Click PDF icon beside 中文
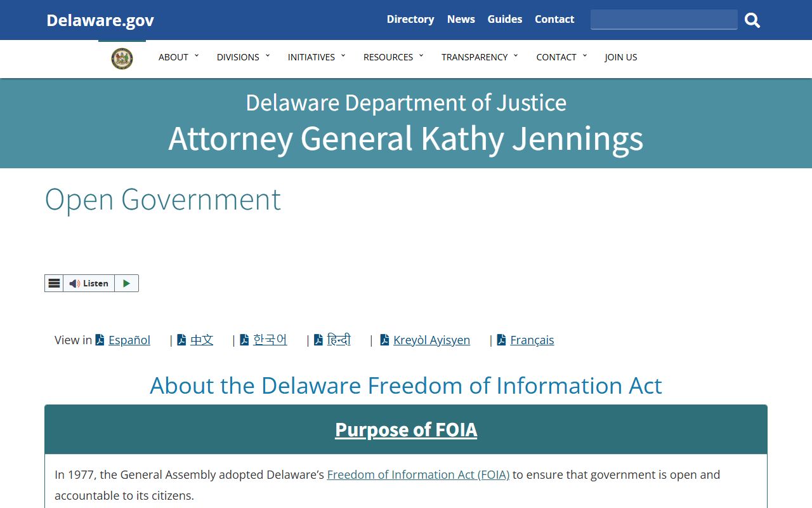Screen dimensions: 812x508 (x=181, y=340)
